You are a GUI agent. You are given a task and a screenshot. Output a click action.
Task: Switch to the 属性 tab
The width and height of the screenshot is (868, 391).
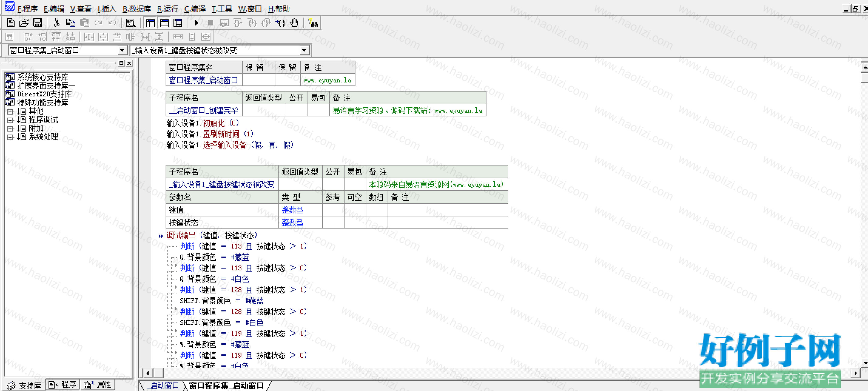(97, 385)
